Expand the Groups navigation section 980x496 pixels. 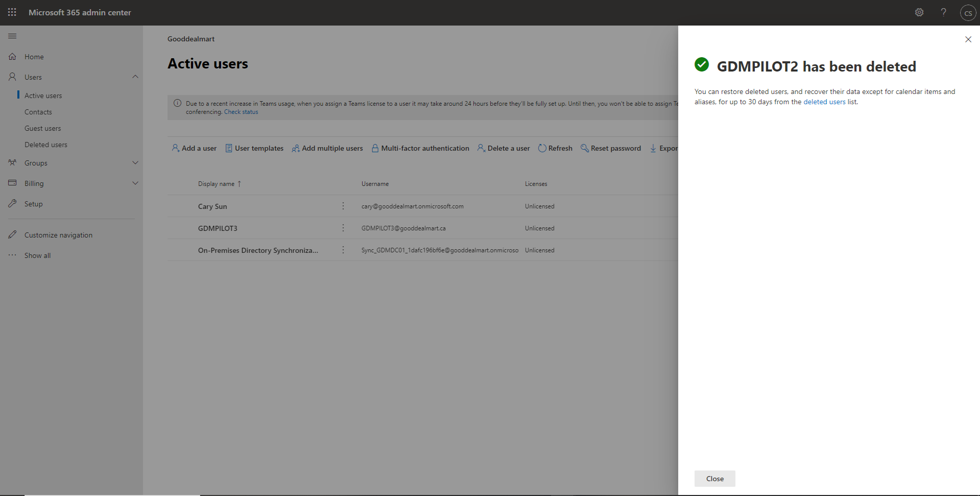pyautogui.click(x=135, y=162)
